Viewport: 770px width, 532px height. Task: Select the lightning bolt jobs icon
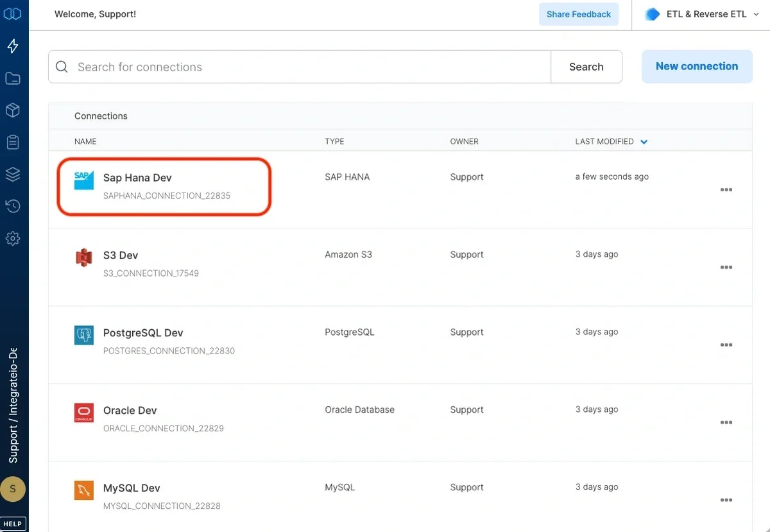(x=13, y=46)
